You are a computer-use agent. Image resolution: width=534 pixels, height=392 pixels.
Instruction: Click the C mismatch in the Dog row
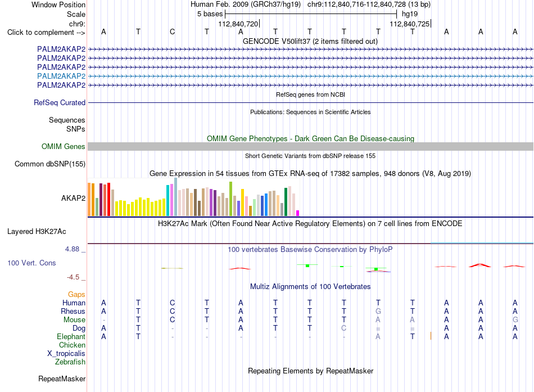(343, 328)
